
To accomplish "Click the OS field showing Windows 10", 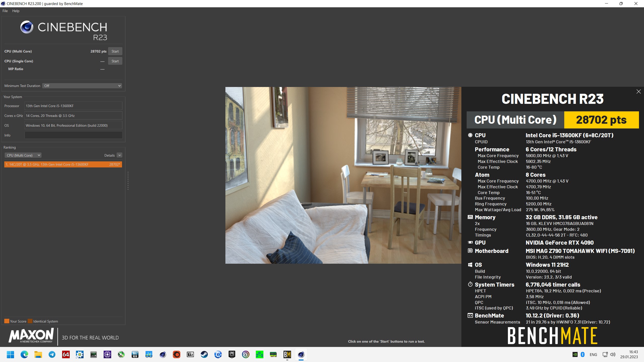I will click(73, 125).
